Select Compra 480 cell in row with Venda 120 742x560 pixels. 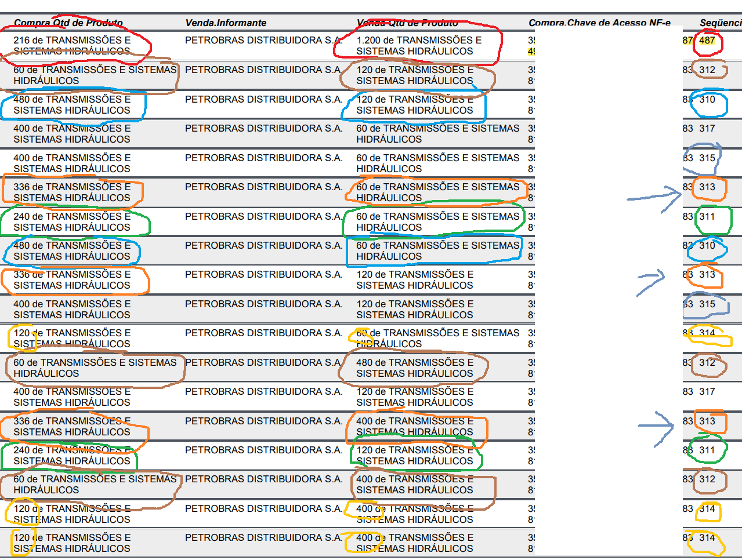tap(72, 104)
